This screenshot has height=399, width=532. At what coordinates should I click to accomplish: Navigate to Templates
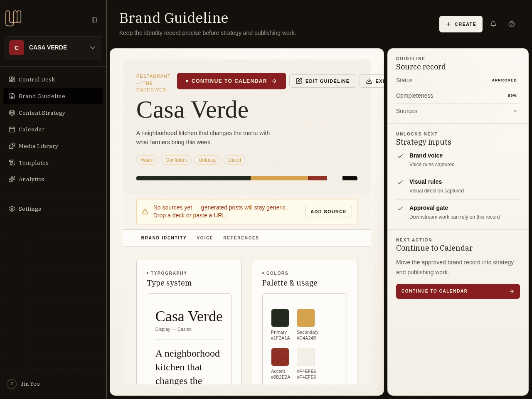53,163
